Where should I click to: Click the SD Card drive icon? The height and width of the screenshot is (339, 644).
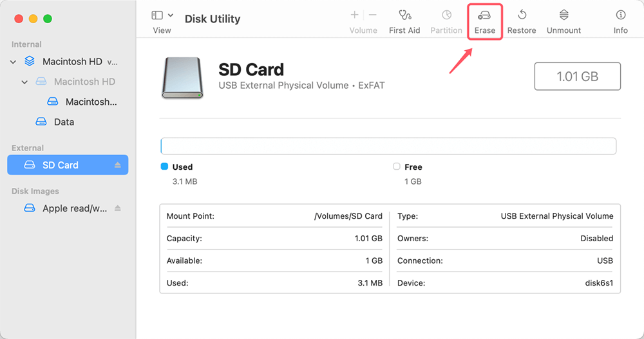pyautogui.click(x=182, y=78)
